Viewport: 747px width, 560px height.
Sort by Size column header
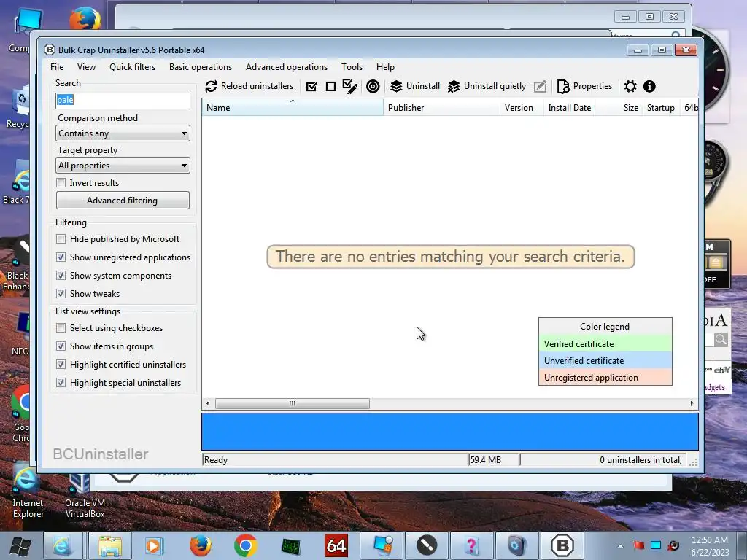coord(619,108)
